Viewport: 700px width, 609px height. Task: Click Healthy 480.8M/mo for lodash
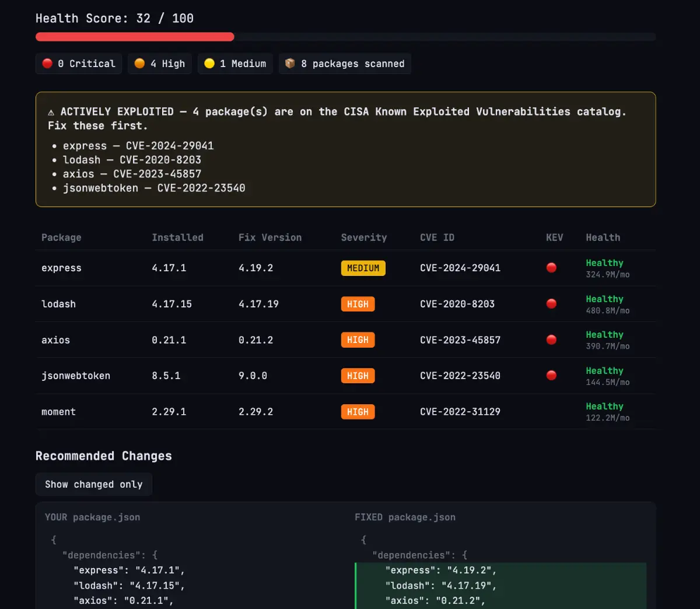click(x=608, y=304)
